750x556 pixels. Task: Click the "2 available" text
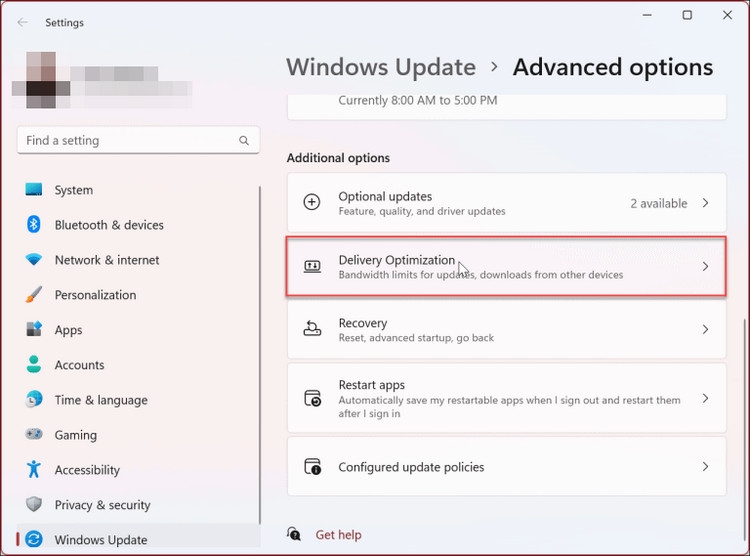659,203
